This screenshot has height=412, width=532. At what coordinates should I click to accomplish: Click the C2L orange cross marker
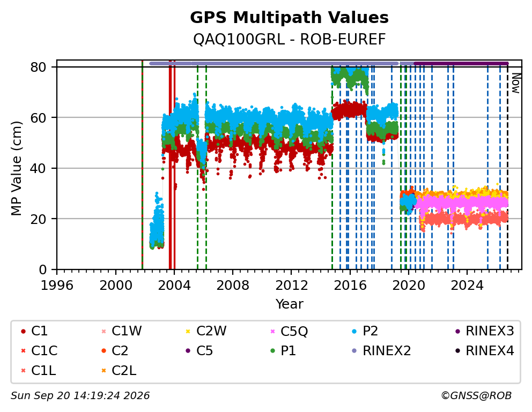point(104,371)
